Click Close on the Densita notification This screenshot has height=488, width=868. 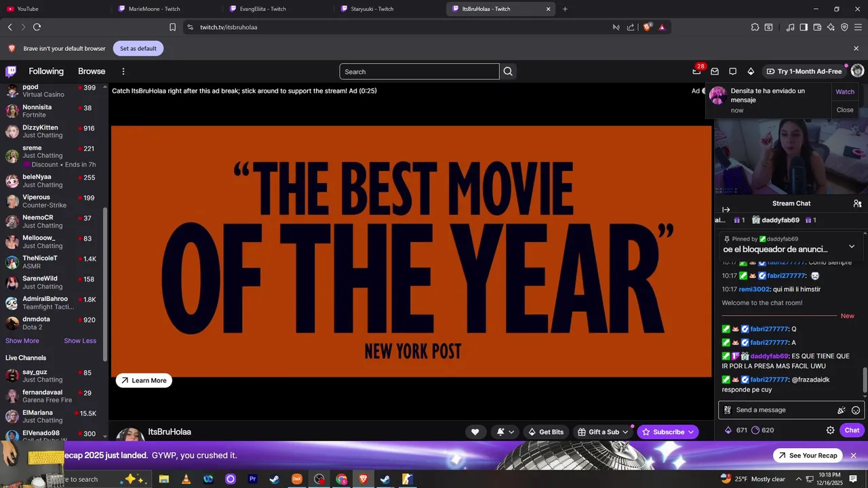tap(845, 110)
